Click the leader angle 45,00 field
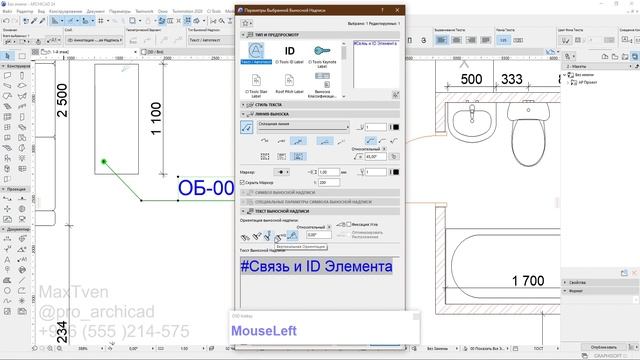640x360 pixels. pos(375,156)
